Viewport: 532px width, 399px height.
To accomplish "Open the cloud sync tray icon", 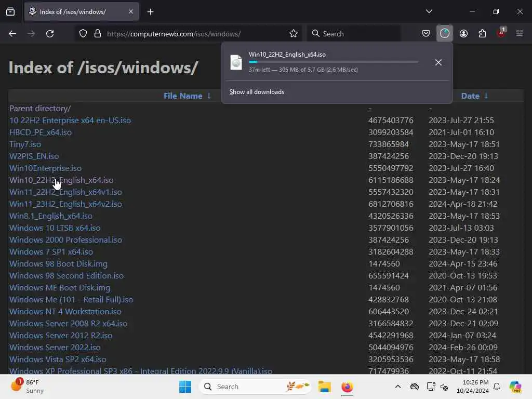I will [x=414, y=387].
